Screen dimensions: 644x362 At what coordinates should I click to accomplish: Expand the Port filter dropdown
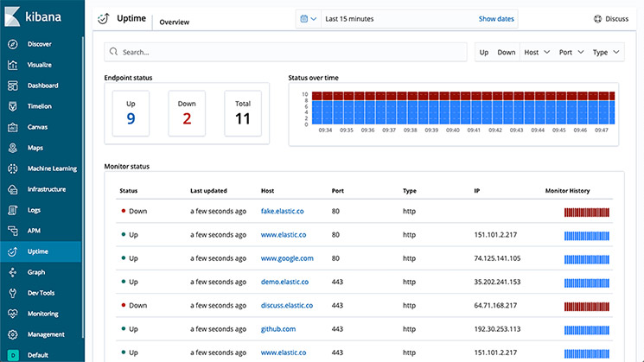[x=571, y=52]
